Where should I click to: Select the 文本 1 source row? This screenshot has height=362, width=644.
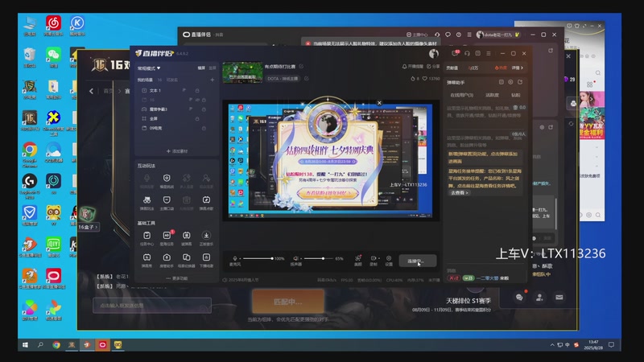coord(176,90)
